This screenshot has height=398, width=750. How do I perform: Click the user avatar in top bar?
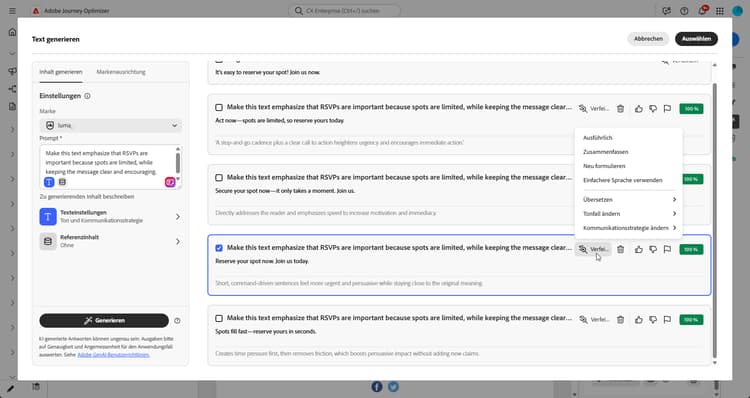(x=738, y=11)
